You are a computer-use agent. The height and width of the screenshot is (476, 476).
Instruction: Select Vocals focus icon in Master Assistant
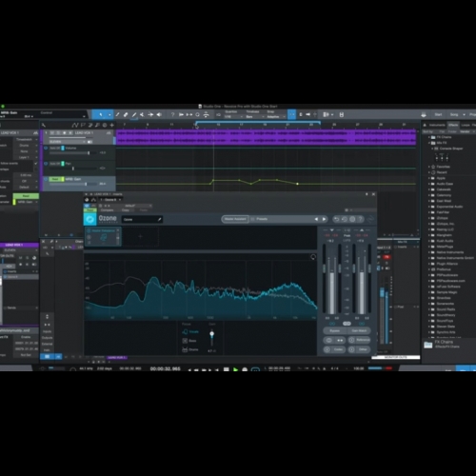pyautogui.click(x=186, y=332)
